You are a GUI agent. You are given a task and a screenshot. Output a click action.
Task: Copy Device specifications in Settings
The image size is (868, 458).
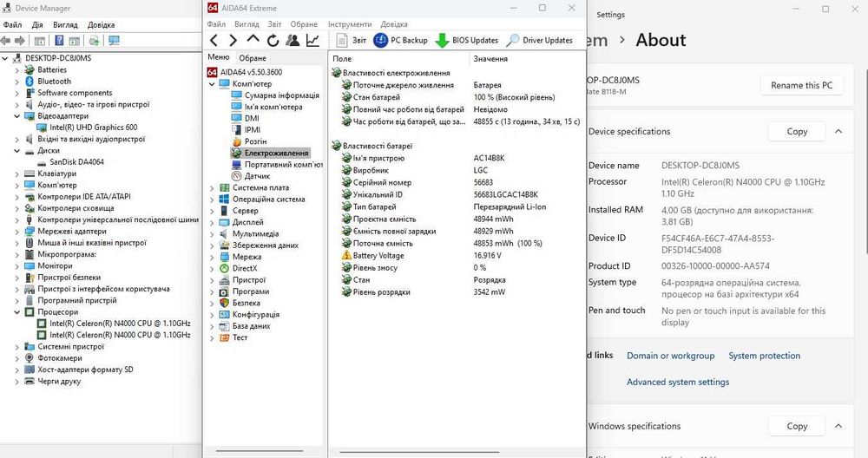(797, 131)
